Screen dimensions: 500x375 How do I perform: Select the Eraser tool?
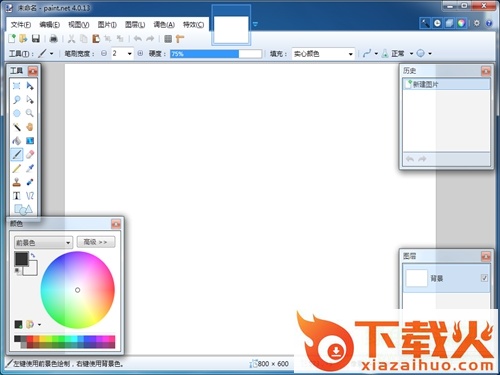click(30, 154)
